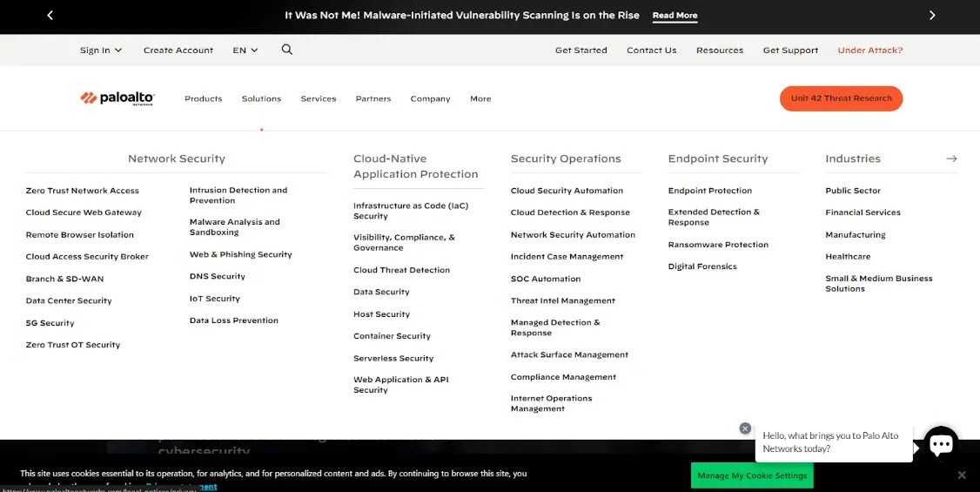The width and height of the screenshot is (980, 492).
Task: Go to previous announcement banner arrow
Action: coord(50,15)
